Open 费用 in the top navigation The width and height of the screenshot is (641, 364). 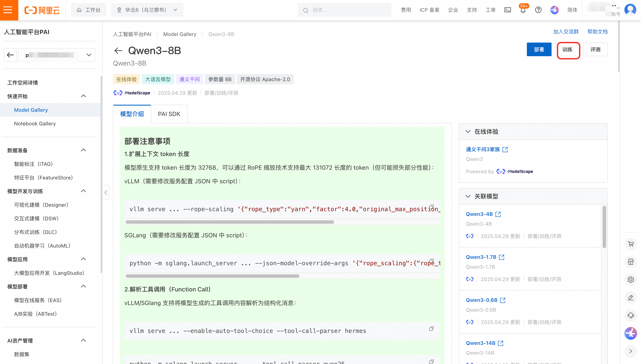[406, 10]
